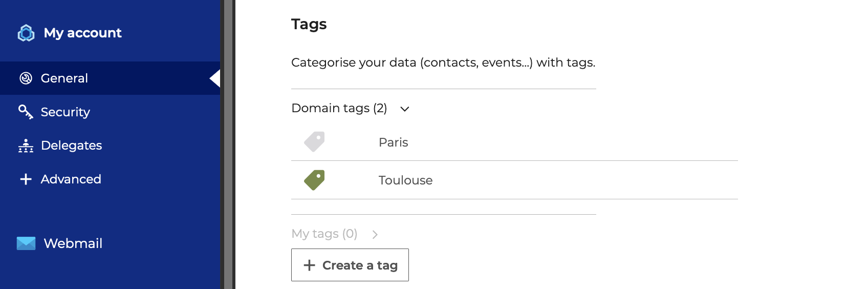
Task: Click the Delegates hierarchy icon
Action: [26, 146]
